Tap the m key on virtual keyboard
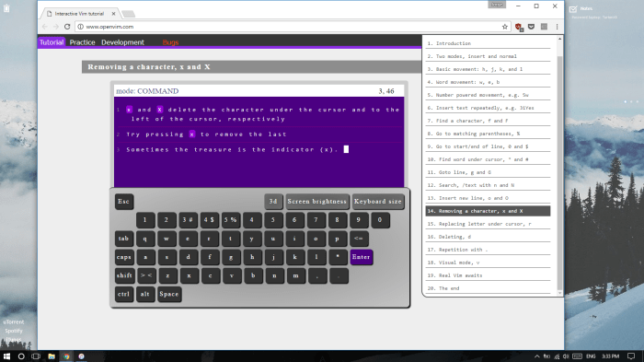Screen dimensions: 644x362 click(295, 275)
